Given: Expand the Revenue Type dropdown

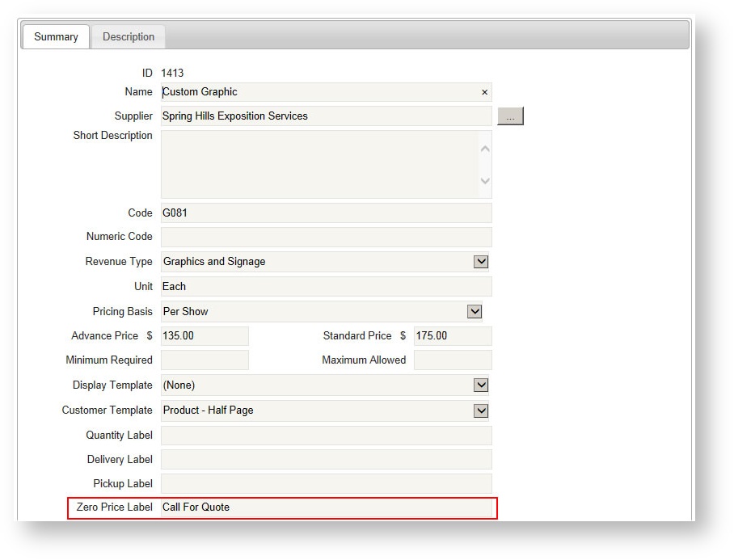Looking at the screenshot, I should pyautogui.click(x=481, y=262).
